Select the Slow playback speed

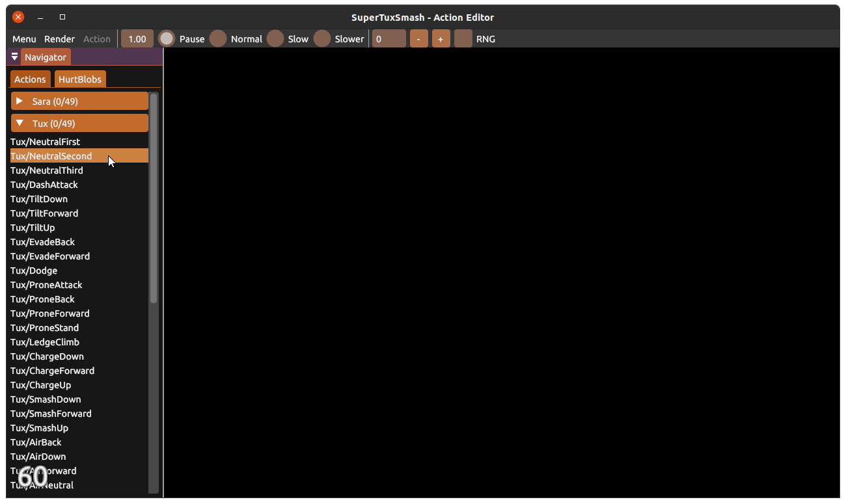(276, 38)
